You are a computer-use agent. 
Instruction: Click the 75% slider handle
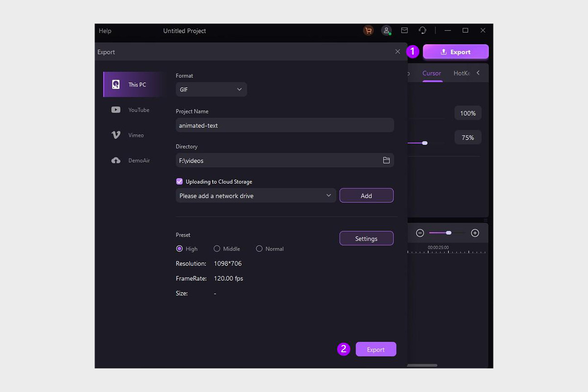click(x=425, y=143)
